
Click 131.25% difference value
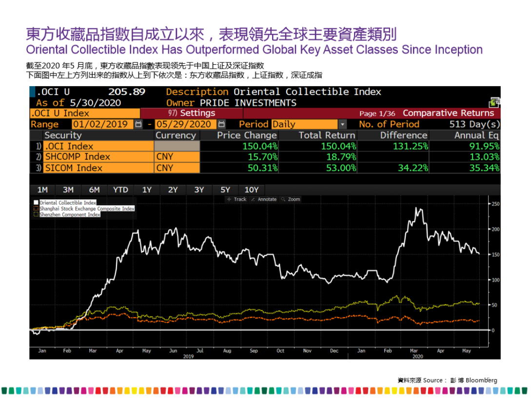[x=411, y=146]
